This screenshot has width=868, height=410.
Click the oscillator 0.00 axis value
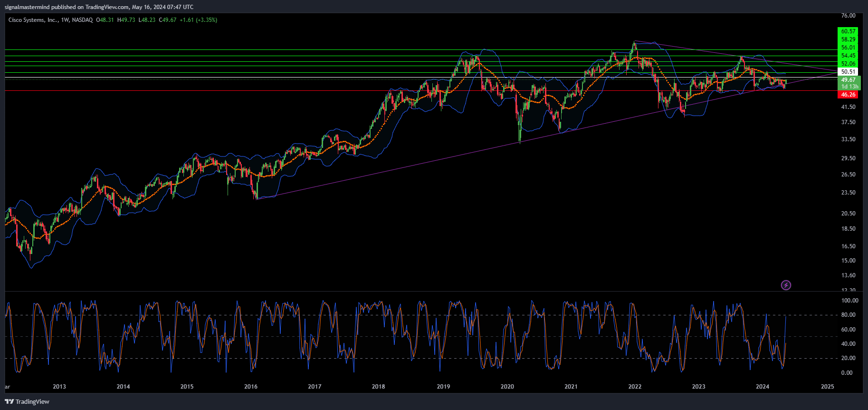click(x=847, y=373)
